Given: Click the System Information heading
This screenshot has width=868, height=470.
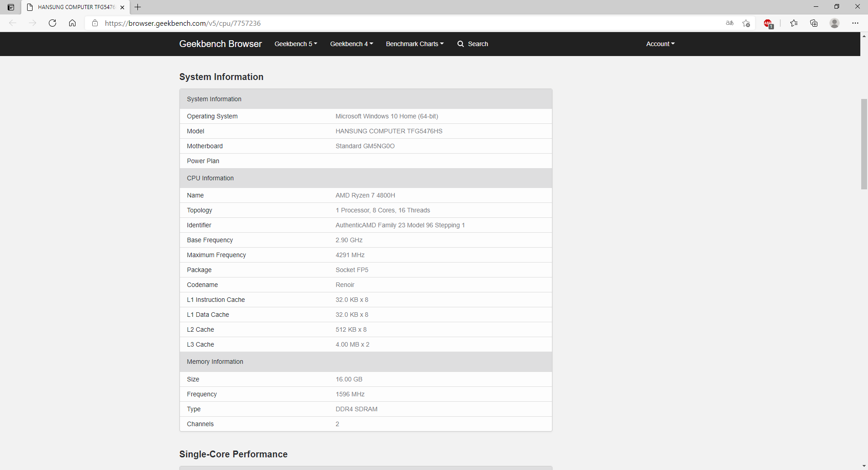Looking at the screenshot, I should 221,77.
